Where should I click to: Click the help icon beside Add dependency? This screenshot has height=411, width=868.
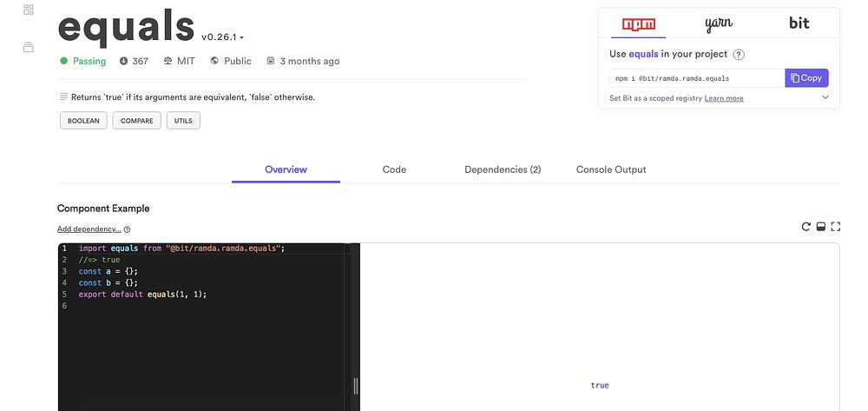[x=128, y=229]
